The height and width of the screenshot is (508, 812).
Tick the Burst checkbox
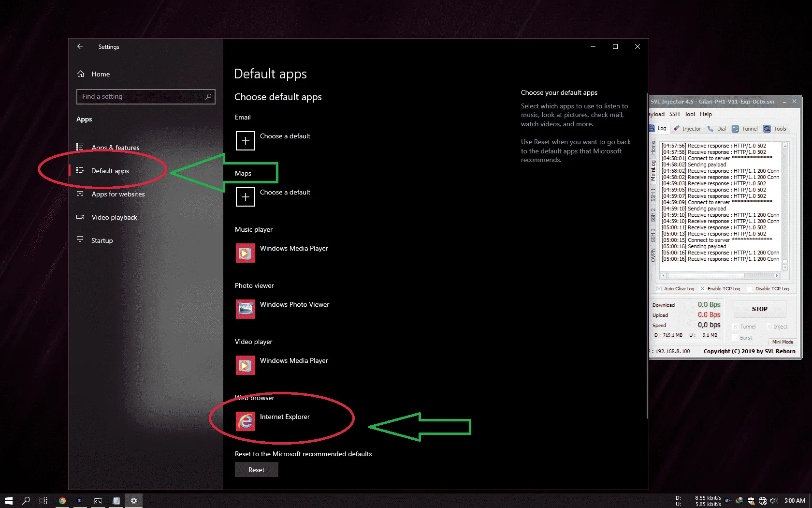(735, 338)
